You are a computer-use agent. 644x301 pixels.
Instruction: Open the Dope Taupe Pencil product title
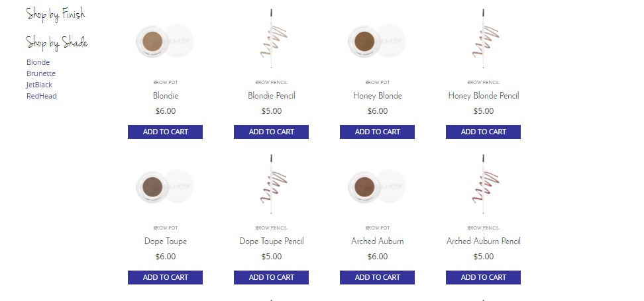pos(272,241)
